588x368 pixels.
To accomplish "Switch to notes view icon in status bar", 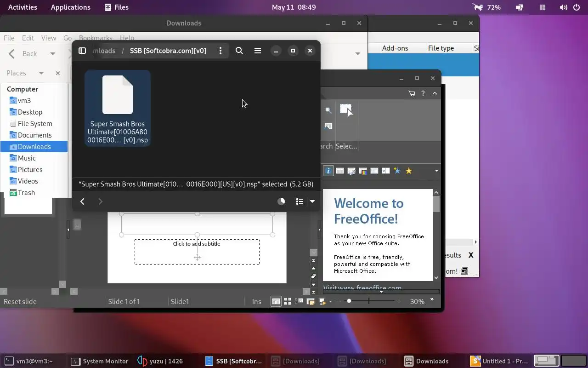I will click(x=311, y=301).
